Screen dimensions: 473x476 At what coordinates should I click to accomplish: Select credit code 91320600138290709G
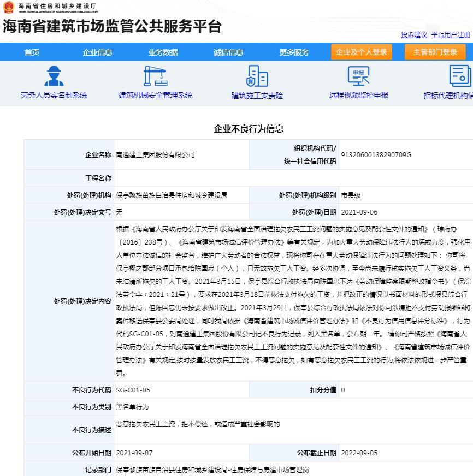[x=376, y=155]
